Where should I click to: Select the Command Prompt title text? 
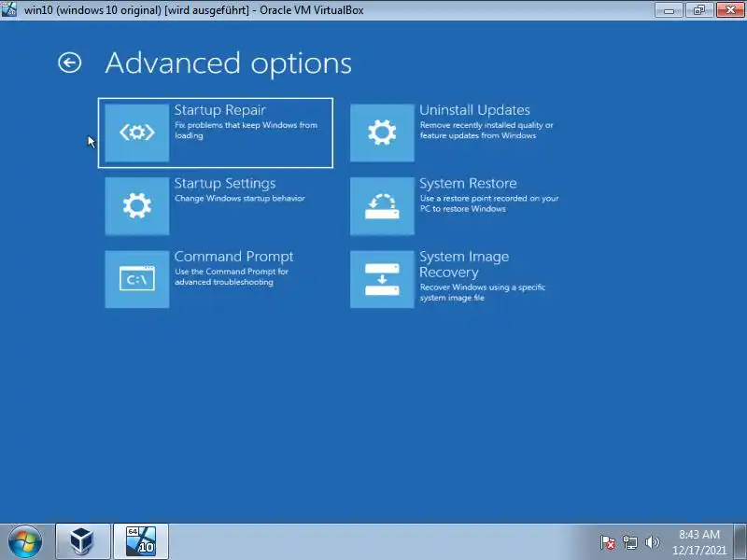point(234,257)
